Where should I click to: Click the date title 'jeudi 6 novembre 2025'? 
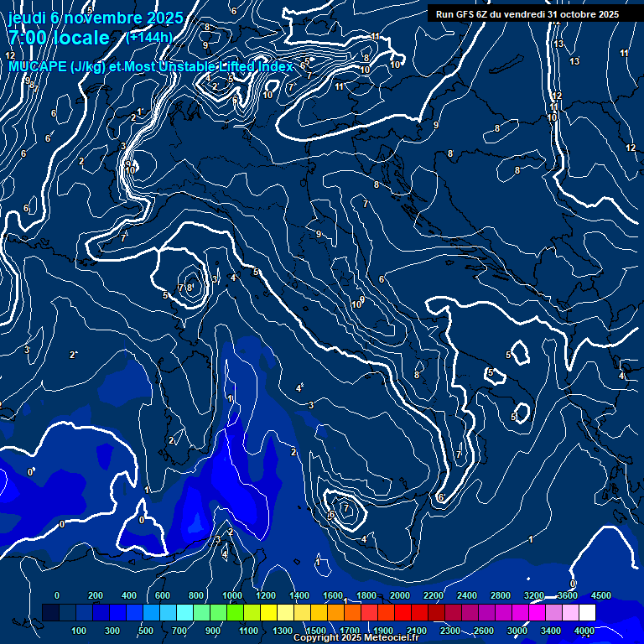coord(96,18)
